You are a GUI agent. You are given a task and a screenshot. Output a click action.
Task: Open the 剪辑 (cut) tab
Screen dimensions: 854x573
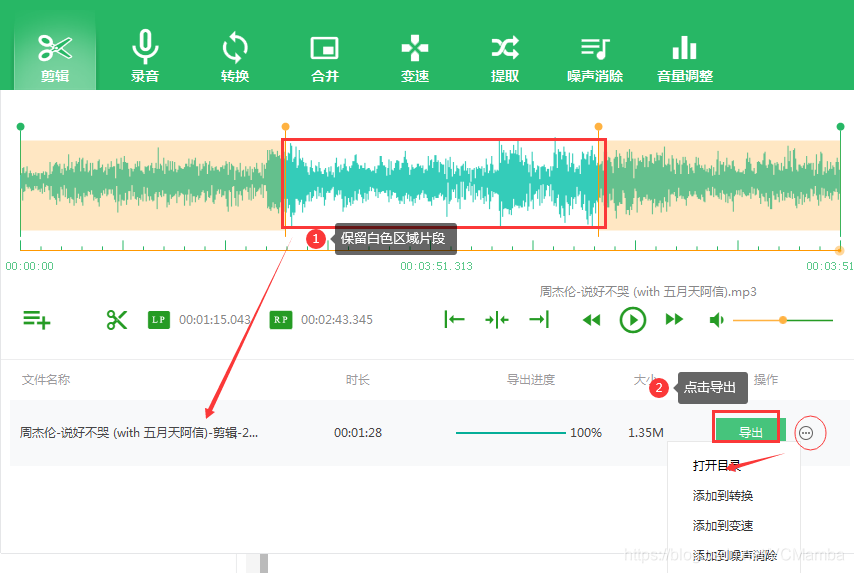coord(55,58)
